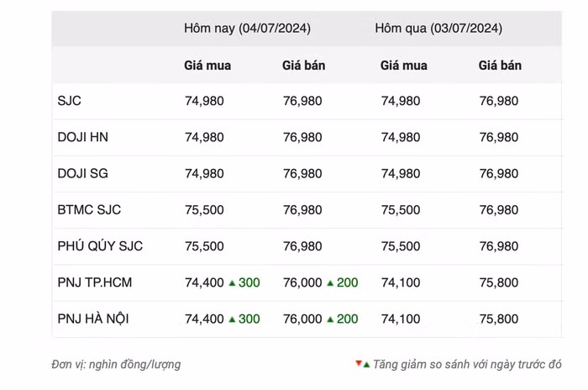This screenshot has width=588, height=390.
Task: Select the PHÚ QUÝ SJC row label
Action: 100,246
